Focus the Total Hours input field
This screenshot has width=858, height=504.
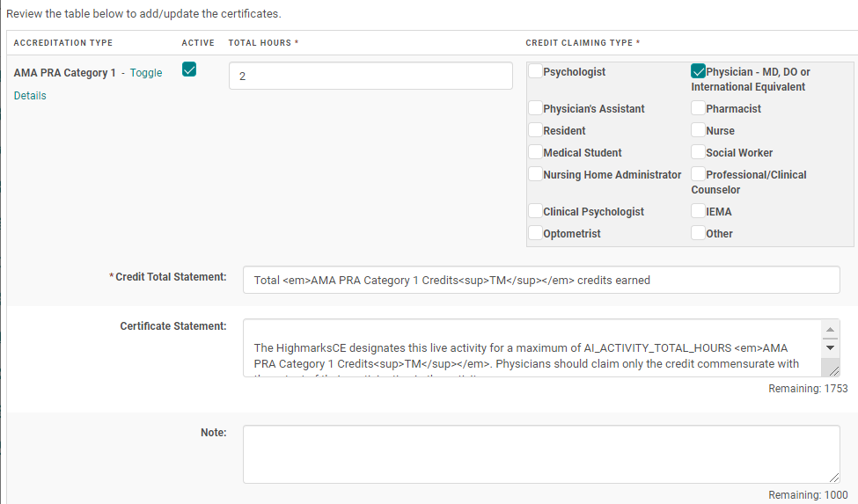[370, 76]
